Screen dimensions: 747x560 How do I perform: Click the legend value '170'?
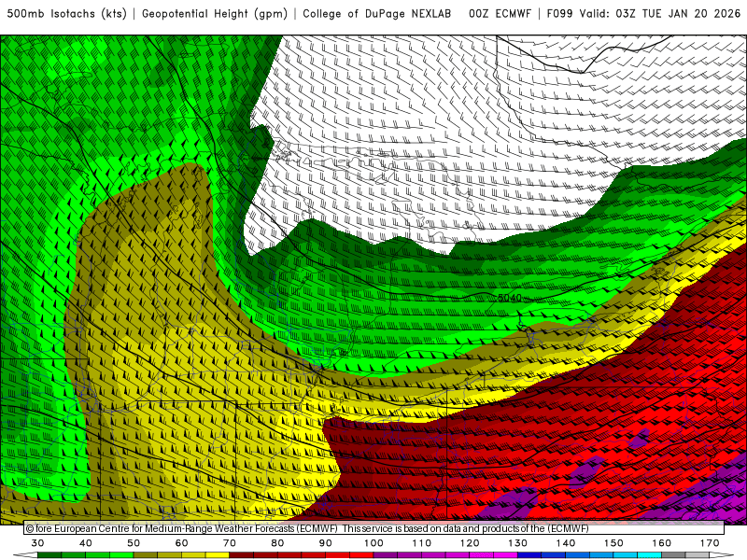(710, 543)
